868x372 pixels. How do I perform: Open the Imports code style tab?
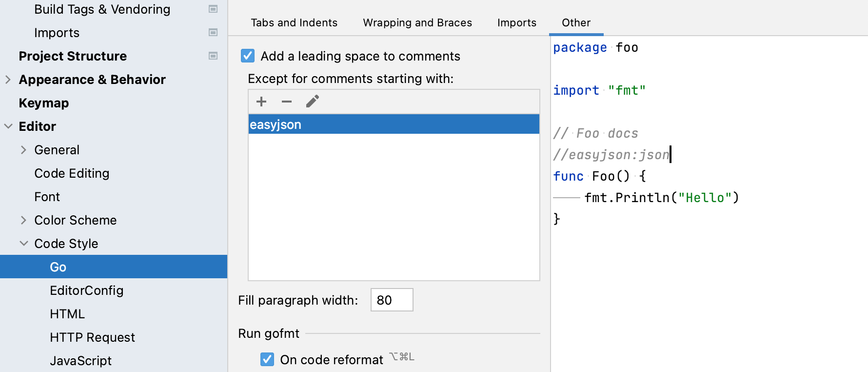pos(516,23)
